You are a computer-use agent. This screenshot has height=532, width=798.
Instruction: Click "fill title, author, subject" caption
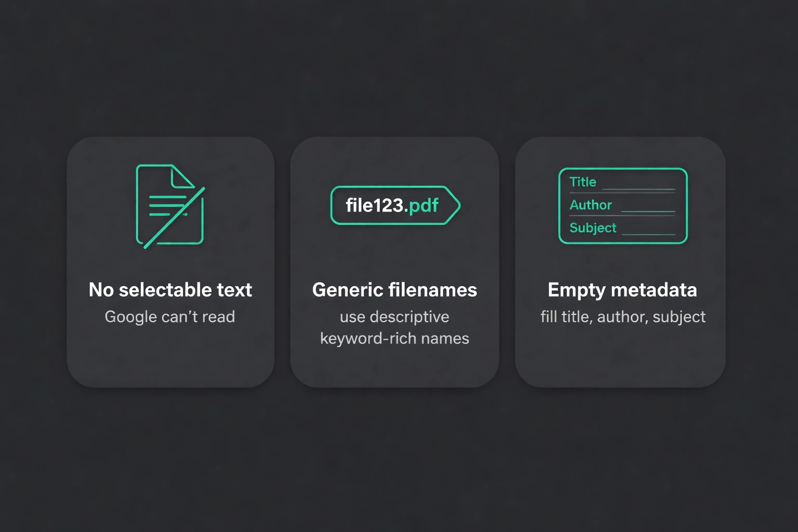(x=623, y=317)
